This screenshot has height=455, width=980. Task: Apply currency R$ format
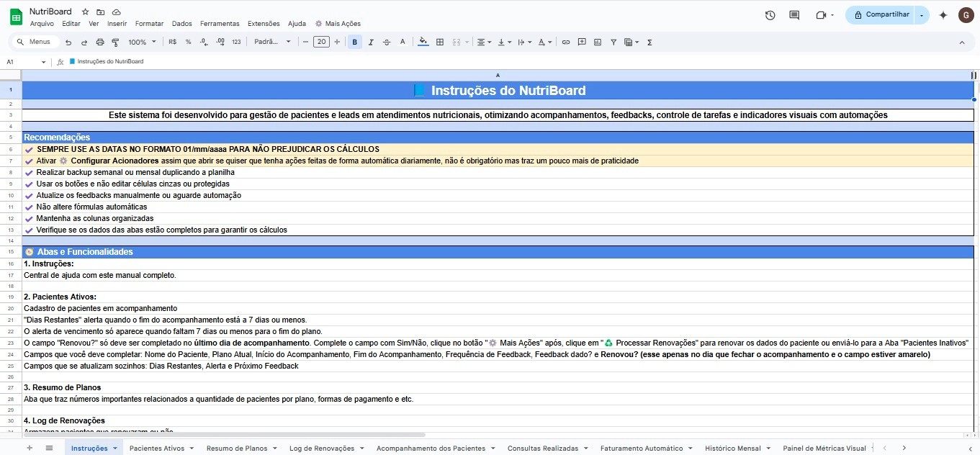[172, 42]
